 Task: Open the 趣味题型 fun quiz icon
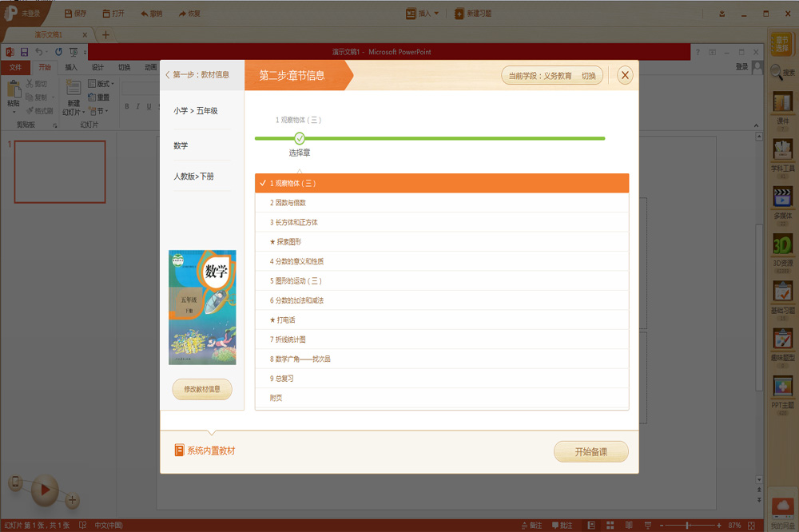[782, 339]
